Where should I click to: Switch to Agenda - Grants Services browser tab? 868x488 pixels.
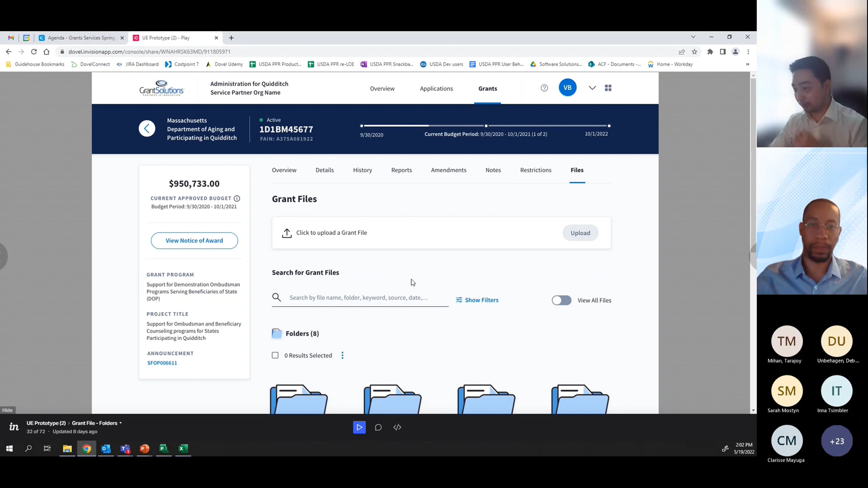(x=81, y=38)
